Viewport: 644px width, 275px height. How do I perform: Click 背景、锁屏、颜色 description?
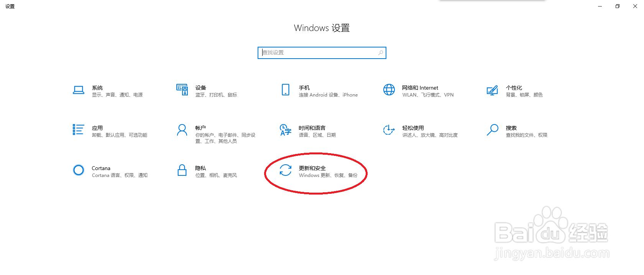[524, 95]
